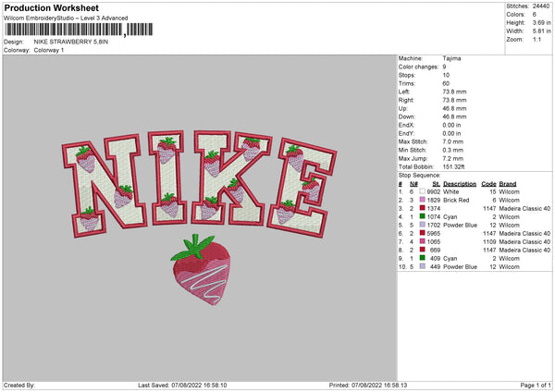Click the Left label in the measurements
The image size is (555, 392).
[x=404, y=92]
